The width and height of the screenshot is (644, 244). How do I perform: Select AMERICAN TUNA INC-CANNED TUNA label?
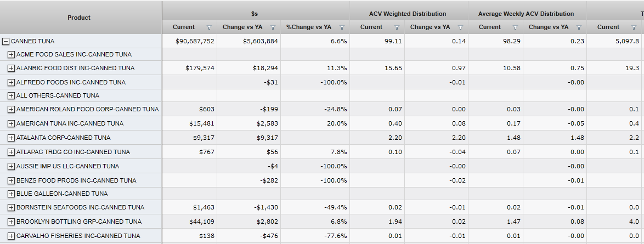[x=70, y=123]
